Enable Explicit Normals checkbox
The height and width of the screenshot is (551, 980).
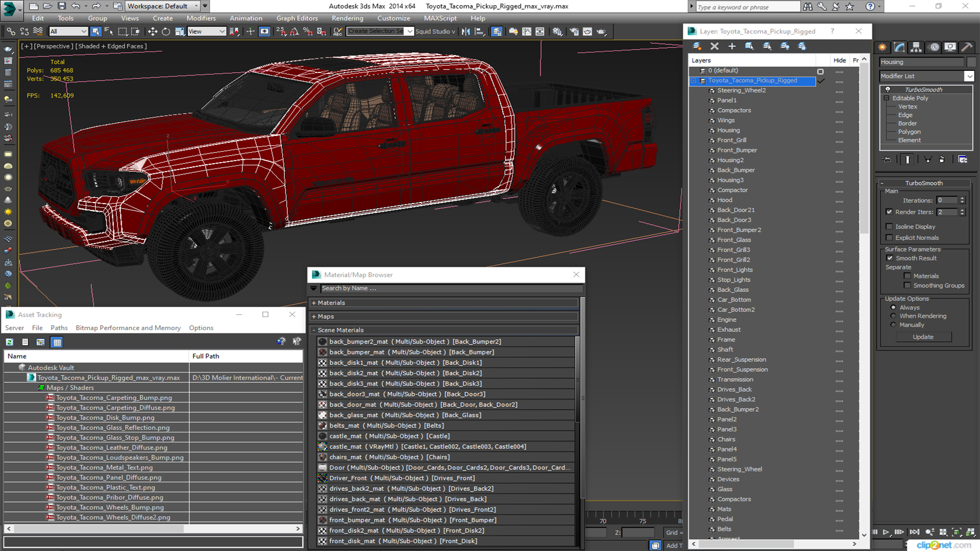tap(890, 238)
